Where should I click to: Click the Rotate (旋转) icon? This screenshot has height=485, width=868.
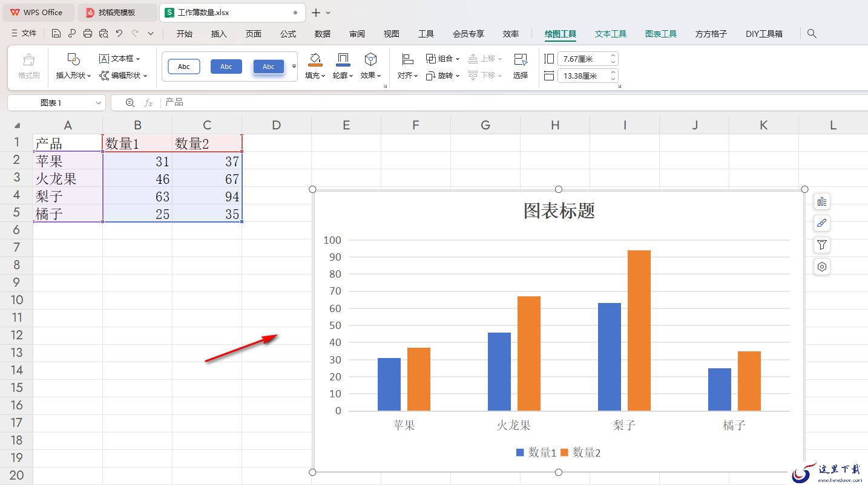pyautogui.click(x=431, y=76)
